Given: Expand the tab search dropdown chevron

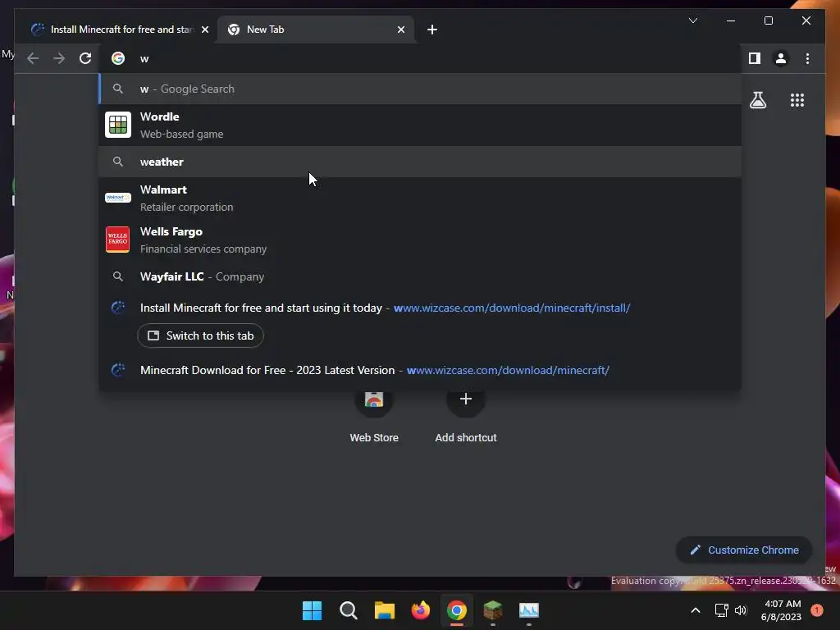Looking at the screenshot, I should tap(692, 21).
